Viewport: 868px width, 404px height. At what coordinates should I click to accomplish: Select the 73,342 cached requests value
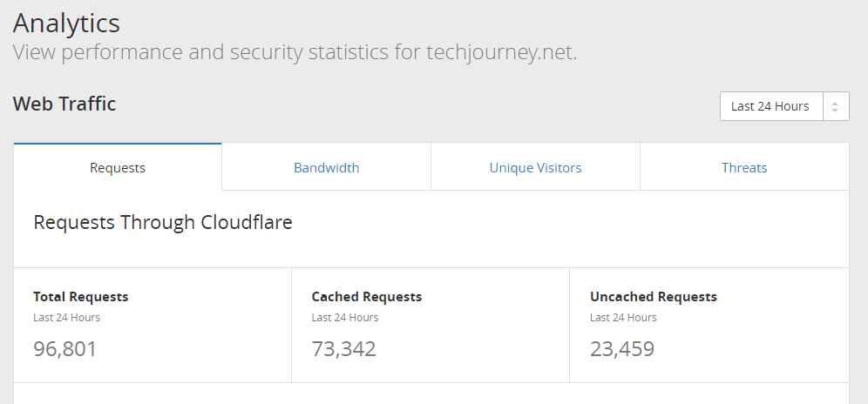[343, 348]
